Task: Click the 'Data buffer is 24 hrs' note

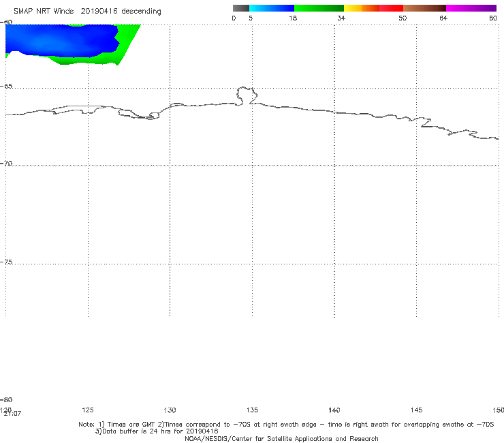Action: (157, 431)
